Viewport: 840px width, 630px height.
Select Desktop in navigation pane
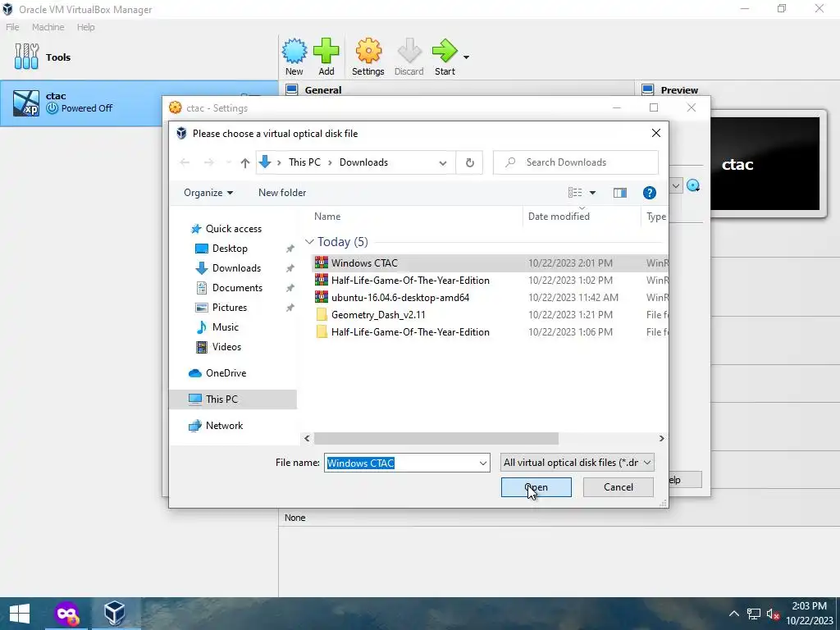pyautogui.click(x=230, y=249)
